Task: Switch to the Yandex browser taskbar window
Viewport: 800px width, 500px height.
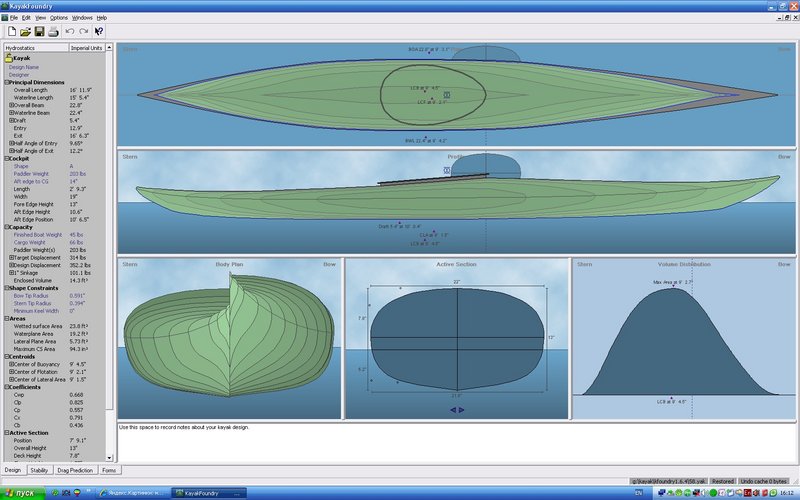Action: pyautogui.click(x=131, y=493)
